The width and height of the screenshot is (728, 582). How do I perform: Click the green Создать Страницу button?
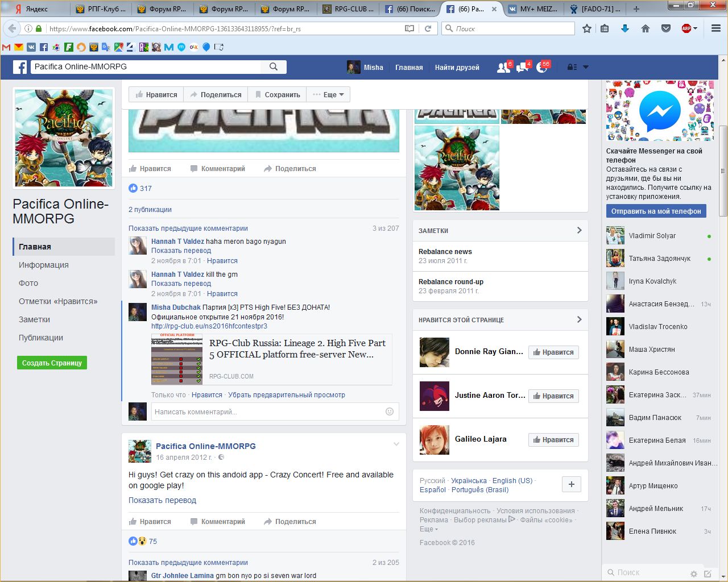(x=52, y=363)
